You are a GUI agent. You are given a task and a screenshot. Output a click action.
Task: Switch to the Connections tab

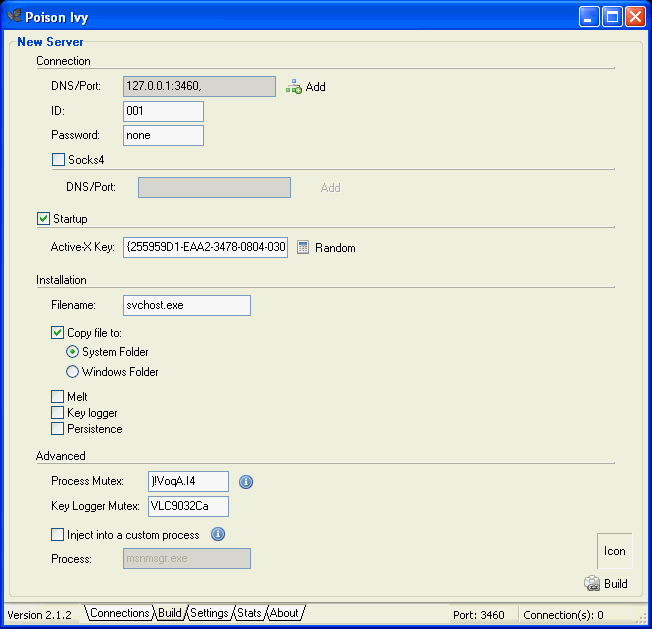click(119, 613)
